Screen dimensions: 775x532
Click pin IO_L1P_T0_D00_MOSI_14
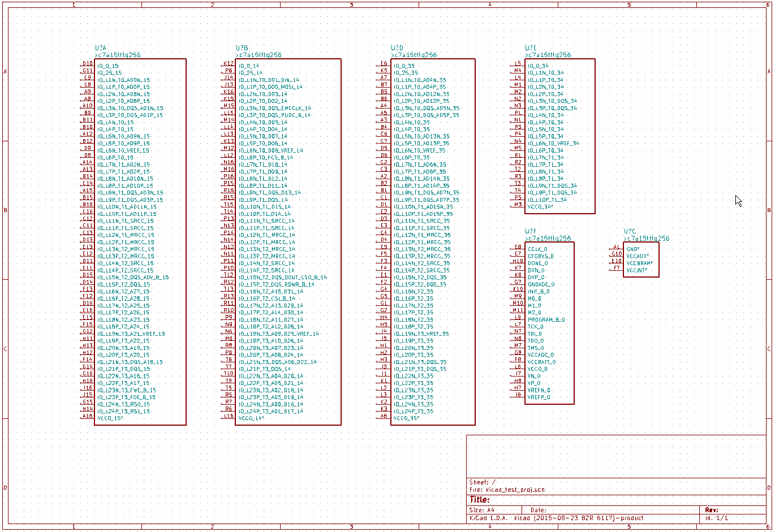click(270, 87)
